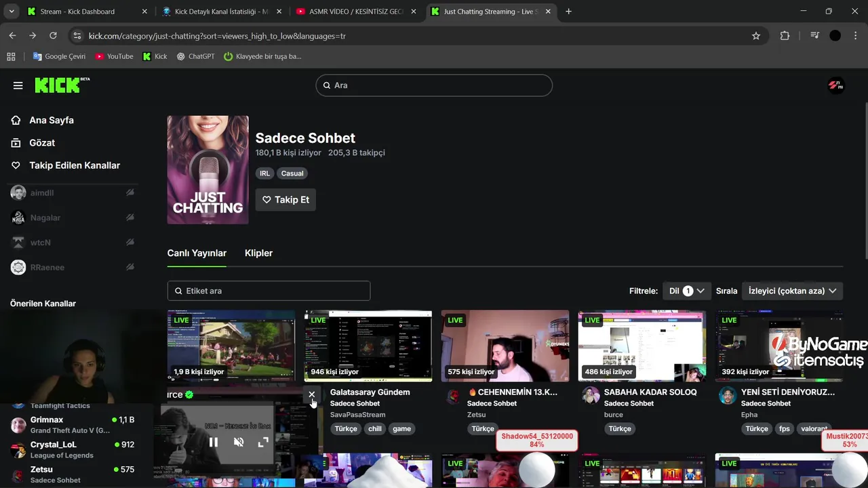
Task: Open Galatasaray Gündem stream title
Action: click(370, 392)
